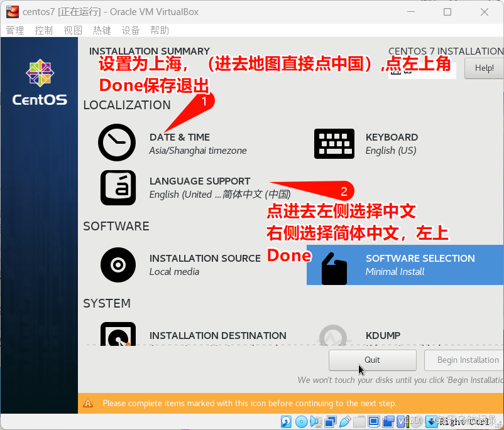
Task: Open the Date & Time clock icon
Action: point(117,142)
